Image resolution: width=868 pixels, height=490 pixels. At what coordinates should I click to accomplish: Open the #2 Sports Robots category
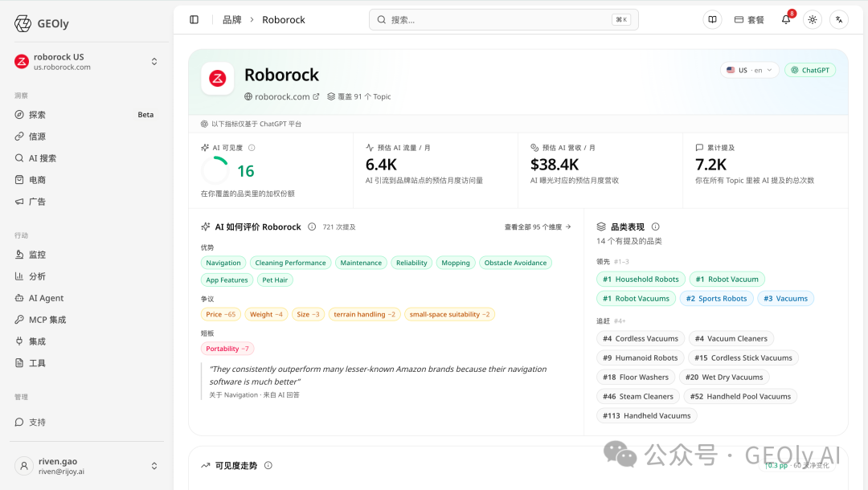click(x=716, y=299)
